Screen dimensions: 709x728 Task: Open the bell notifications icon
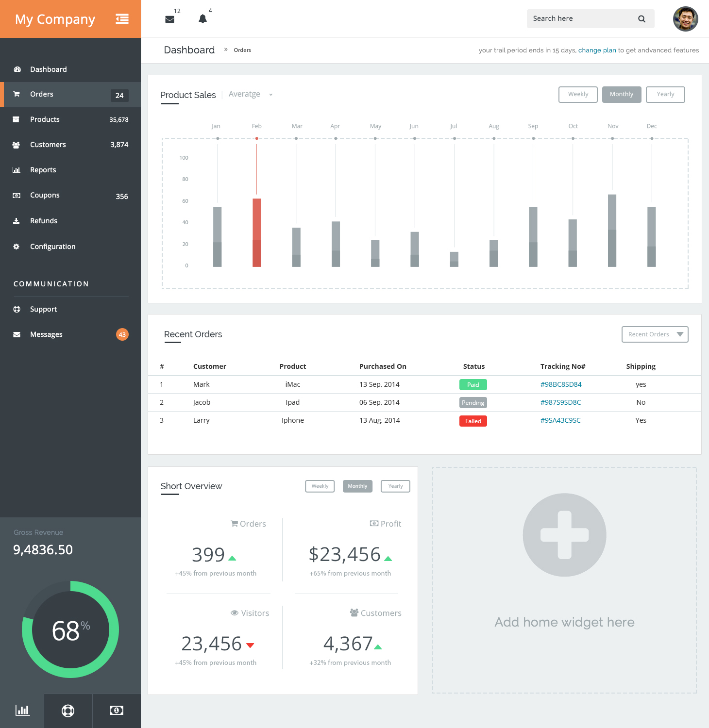pos(203,19)
